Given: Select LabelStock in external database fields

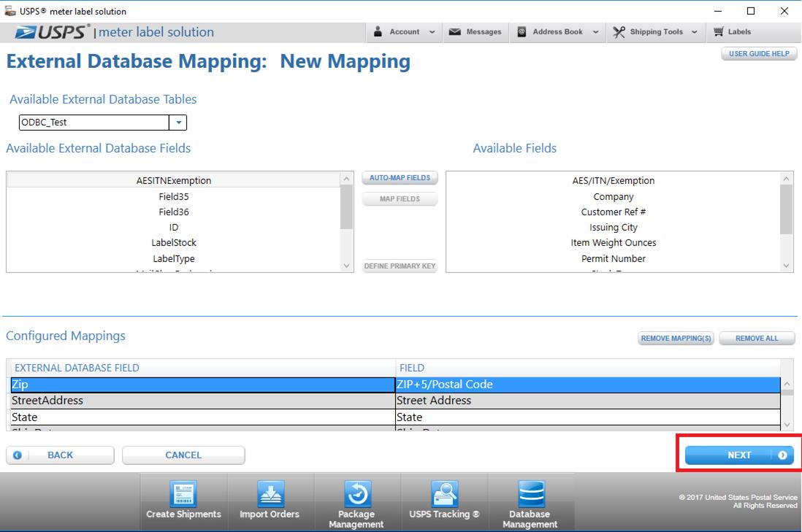Looking at the screenshot, I should pos(174,242).
